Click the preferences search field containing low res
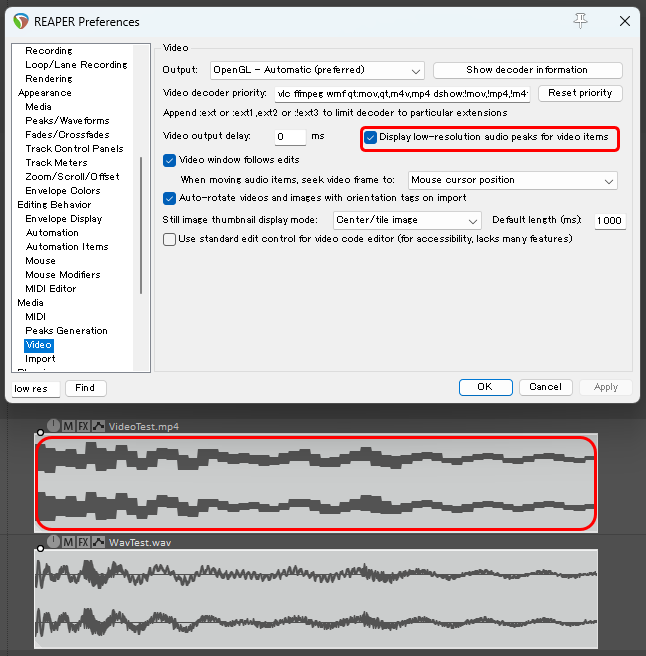This screenshot has width=646, height=656. (x=36, y=389)
